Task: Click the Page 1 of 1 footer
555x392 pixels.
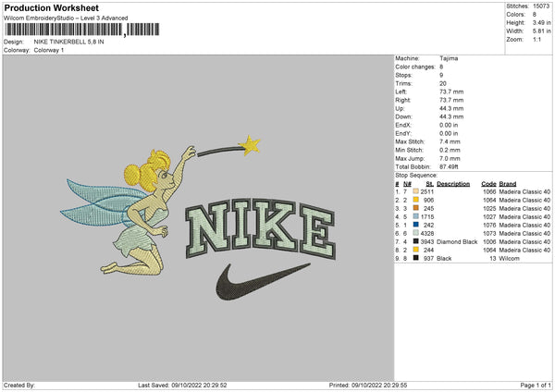Action: pyautogui.click(x=536, y=386)
